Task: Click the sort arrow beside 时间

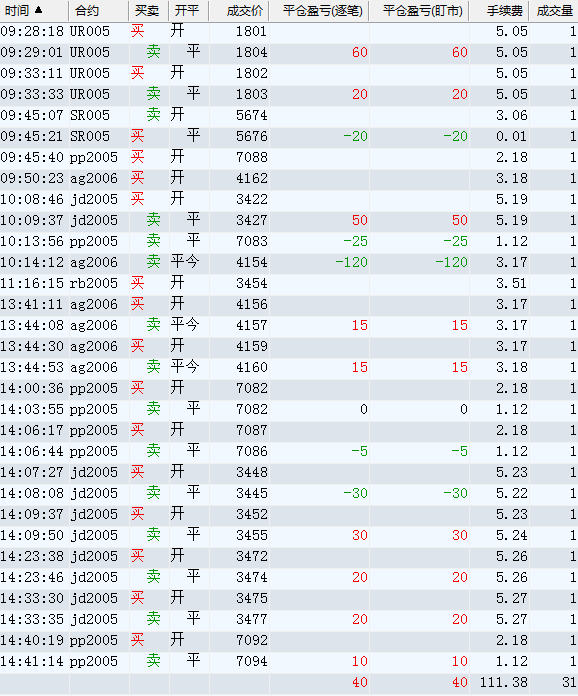Action: [38, 10]
